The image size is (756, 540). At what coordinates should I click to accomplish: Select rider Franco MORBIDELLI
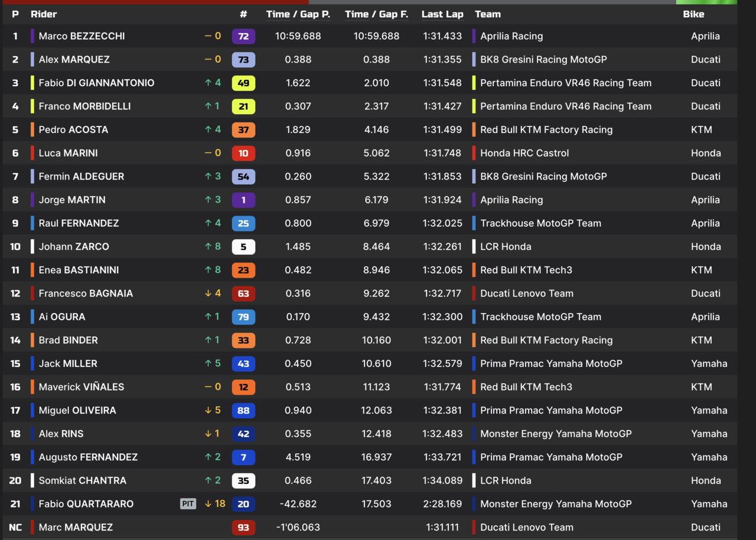(84, 106)
